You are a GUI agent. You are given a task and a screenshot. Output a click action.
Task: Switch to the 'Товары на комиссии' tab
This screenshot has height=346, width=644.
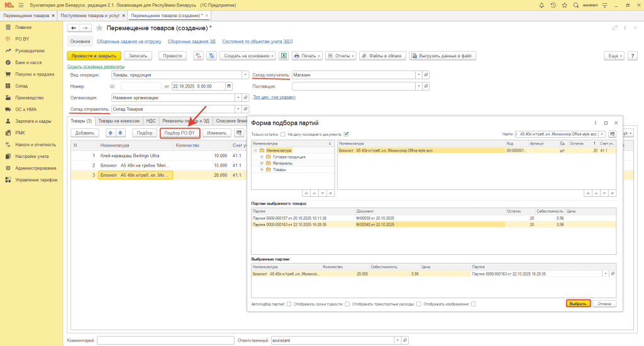[118, 121]
